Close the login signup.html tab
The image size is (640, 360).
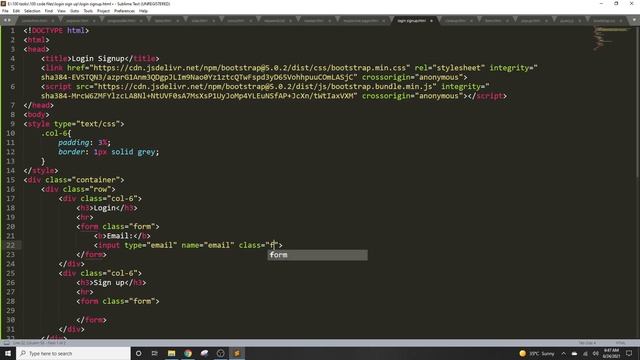(x=431, y=20)
